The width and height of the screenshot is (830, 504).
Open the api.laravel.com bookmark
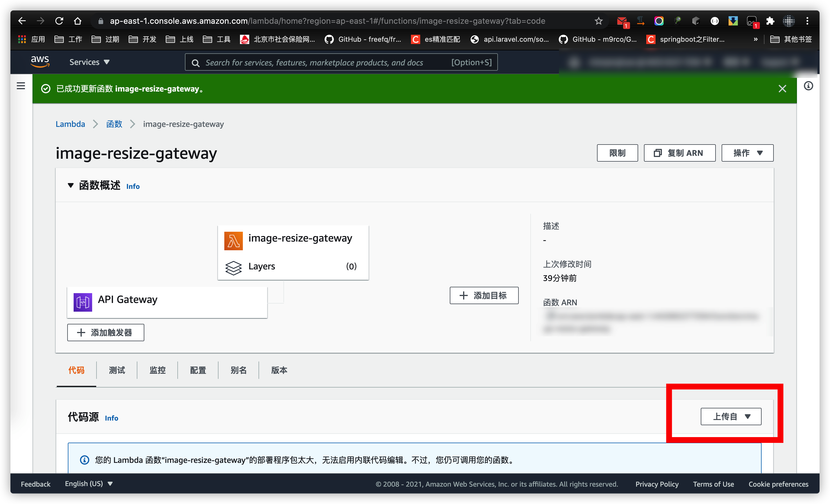pyautogui.click(x=510, y=39)
